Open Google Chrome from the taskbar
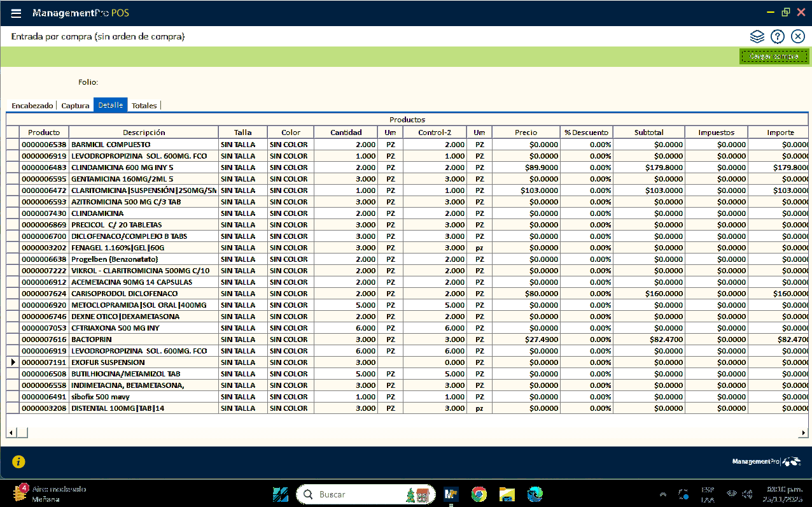812x507 pixels. 479,494
